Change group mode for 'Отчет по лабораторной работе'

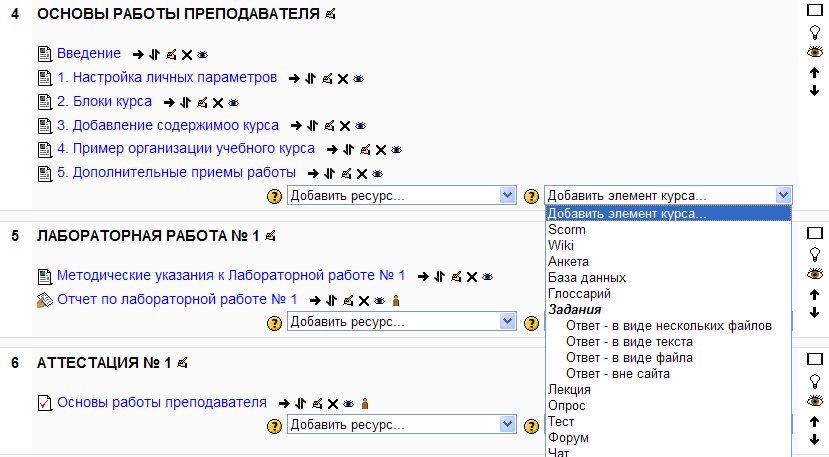[x=396, y=301]
